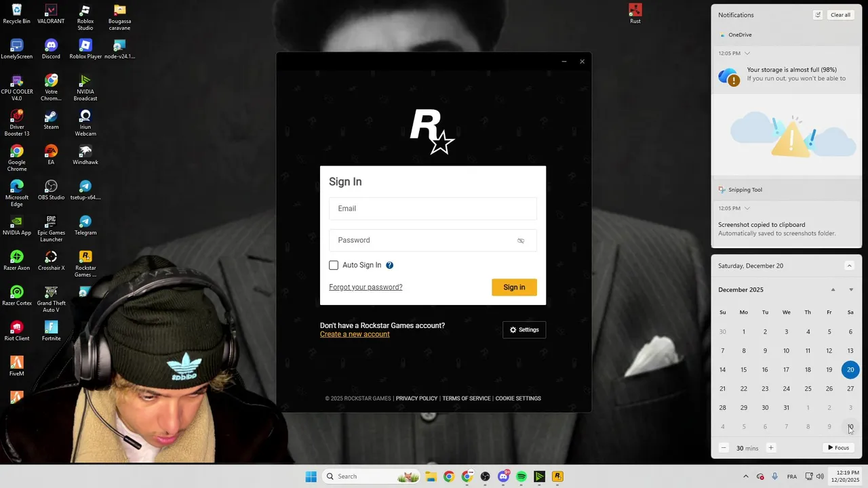The width and height of the screenshot is (868, 488).
Task: Select the VALORANT desktop icon
Action: point(51,14)
